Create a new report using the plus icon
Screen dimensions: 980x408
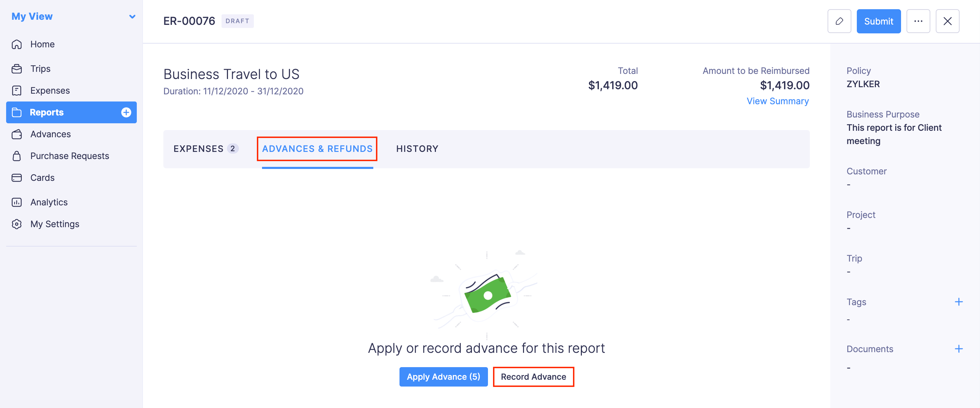pyautogui.click(x=126, y=112)
